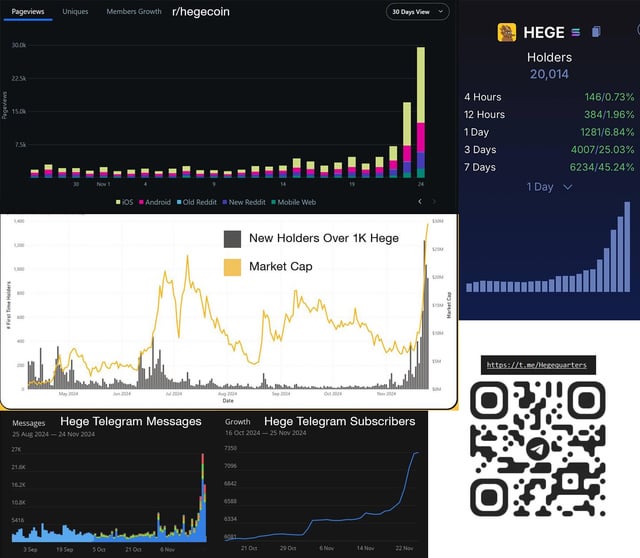Click the yellow Market Cap legend square

pyautogui.click(x=232, y=267)
